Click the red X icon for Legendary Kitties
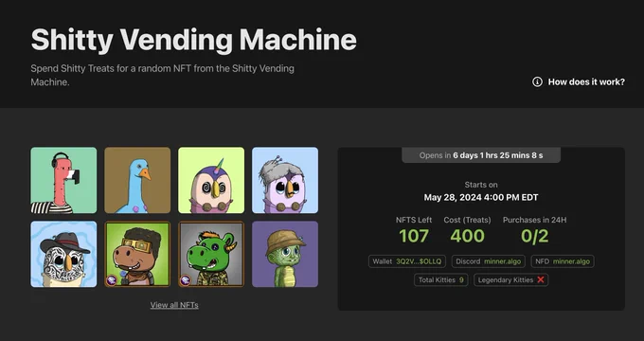Viewport: 644px width, 341px height. pyautogui.click(x=541, y=279)
